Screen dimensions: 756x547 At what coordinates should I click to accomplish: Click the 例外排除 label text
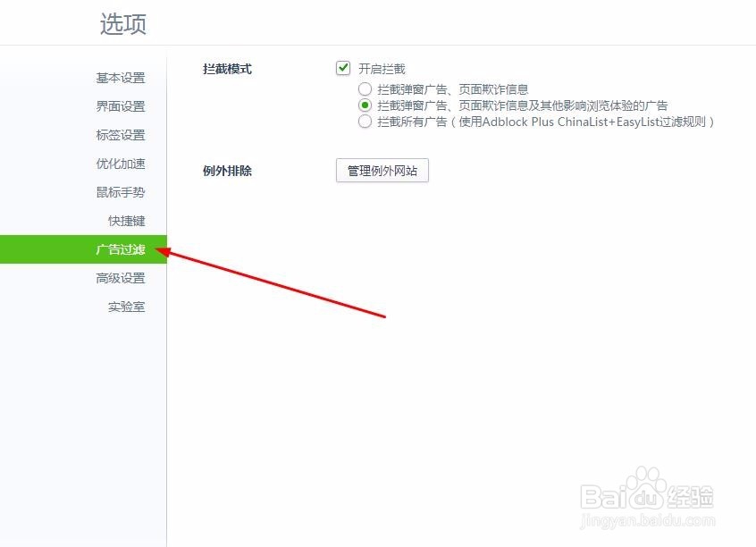click(227, 171)
